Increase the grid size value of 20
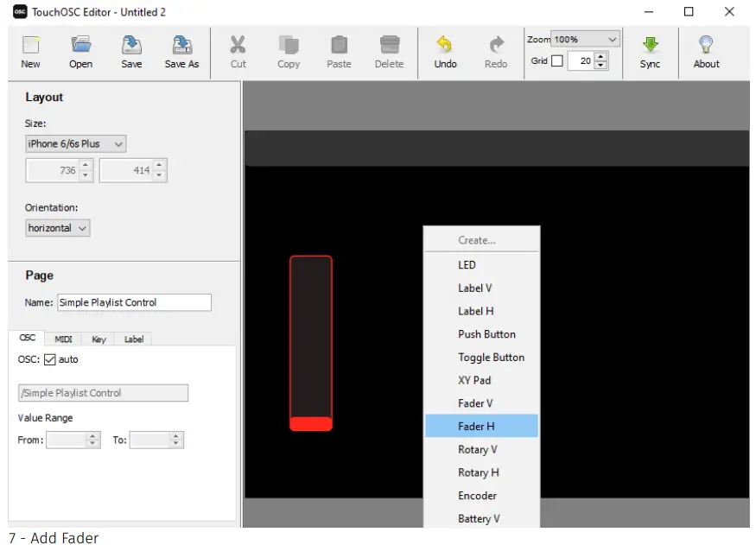Viewport: 756px width, 545px height. click(x=600, y=57)
